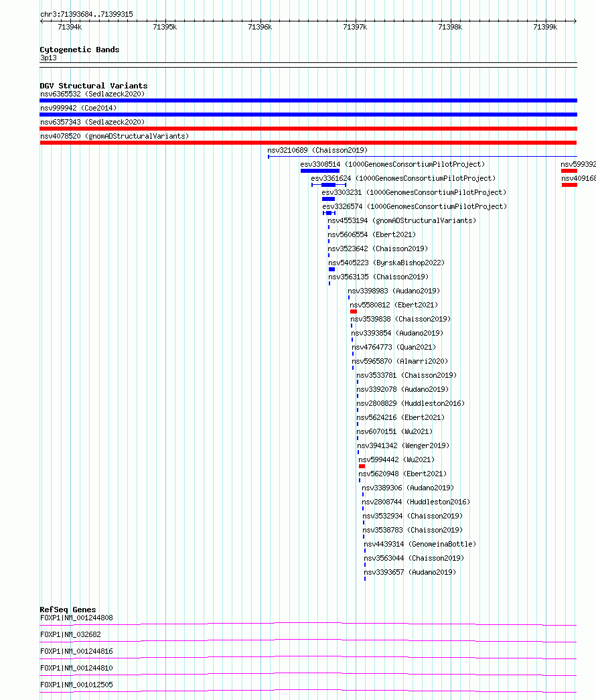
Task: Open nsv3532934 (Chaisson2019) entry
Action: (413, 516)
